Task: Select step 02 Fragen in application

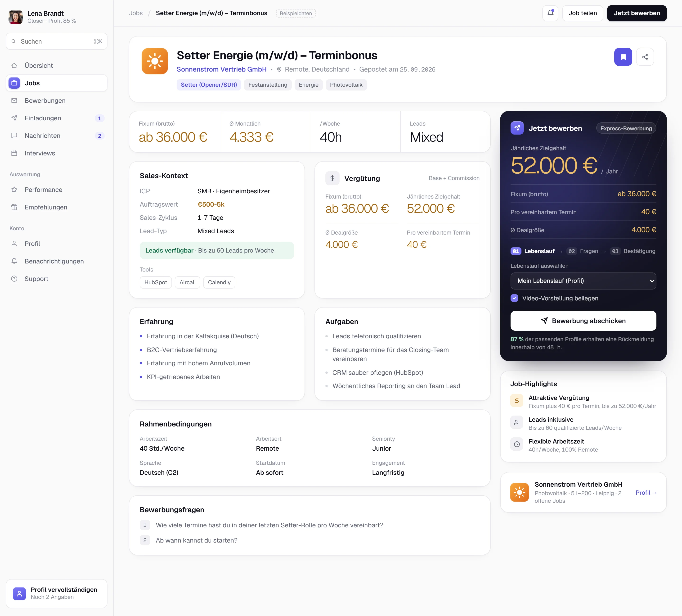Action: pyautogui.click(x=583, y=251)
